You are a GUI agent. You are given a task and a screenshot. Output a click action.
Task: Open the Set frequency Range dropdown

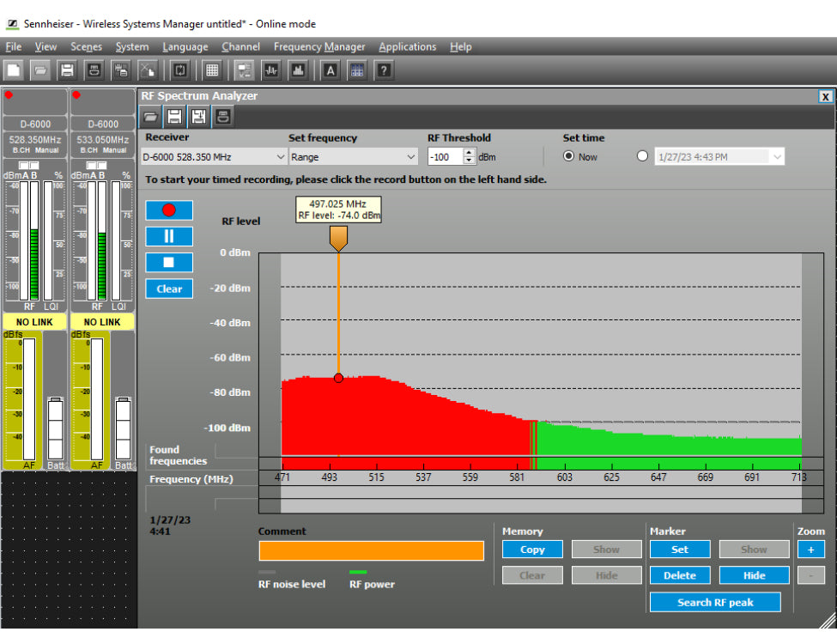(x=410, y=157)
